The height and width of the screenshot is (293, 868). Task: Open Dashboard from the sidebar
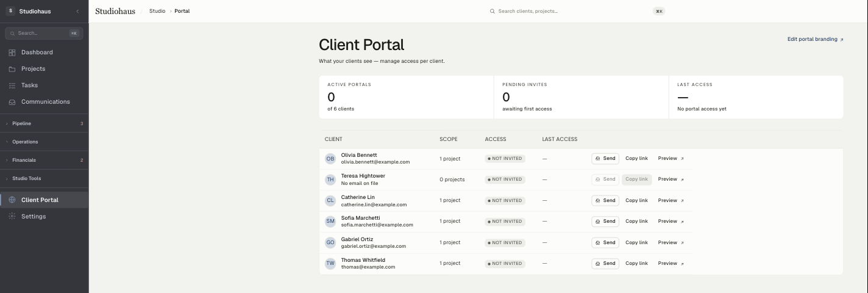click(44, 52)
